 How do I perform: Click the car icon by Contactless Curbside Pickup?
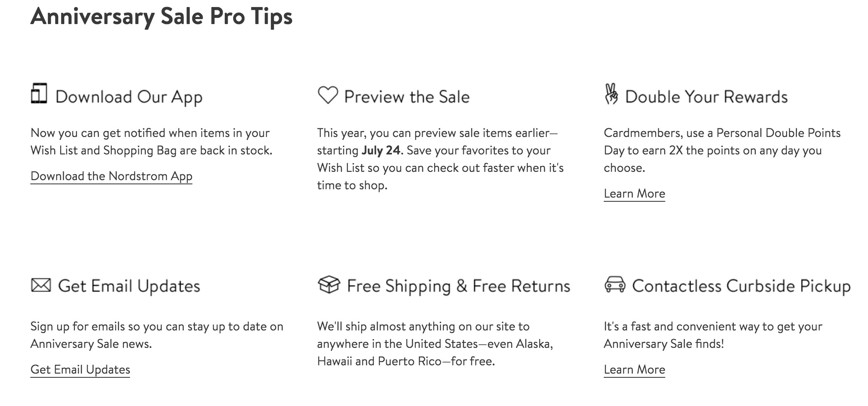click(615, 284)
